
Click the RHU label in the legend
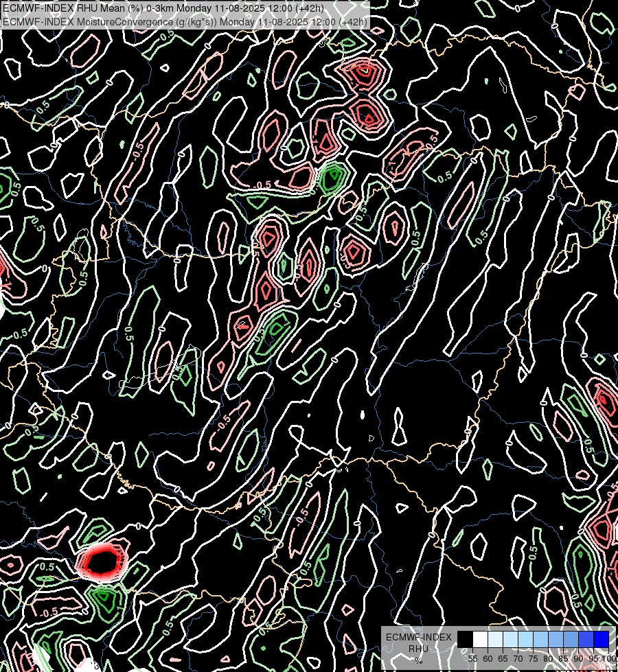coord(418,649)
